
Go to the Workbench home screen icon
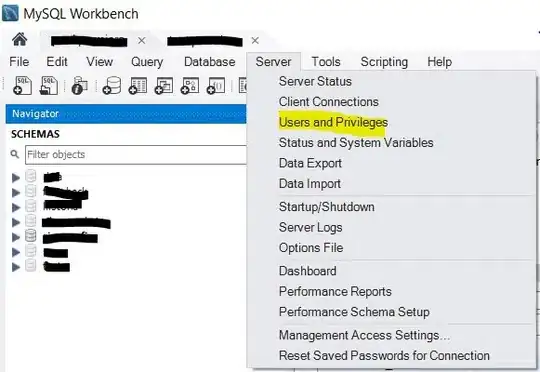pos(20,39)
